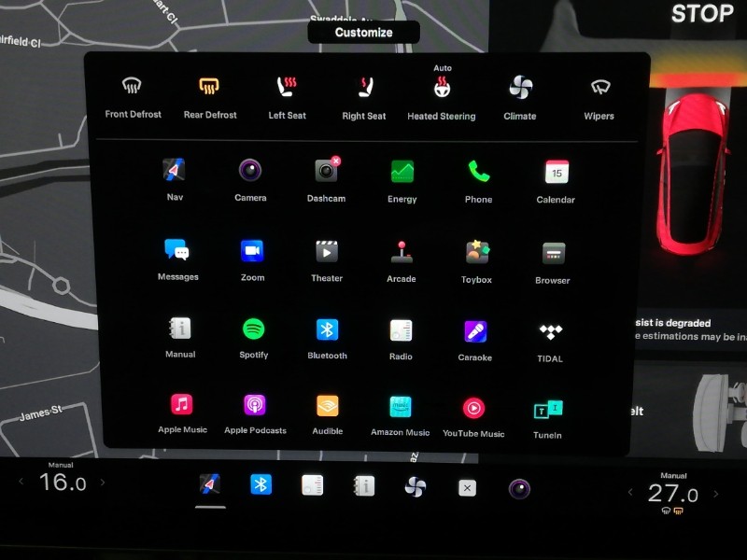Image resolution: width=747 pixels, height=560 pixels.
Task: Open the Dashcam app
Action: [326, 172]
